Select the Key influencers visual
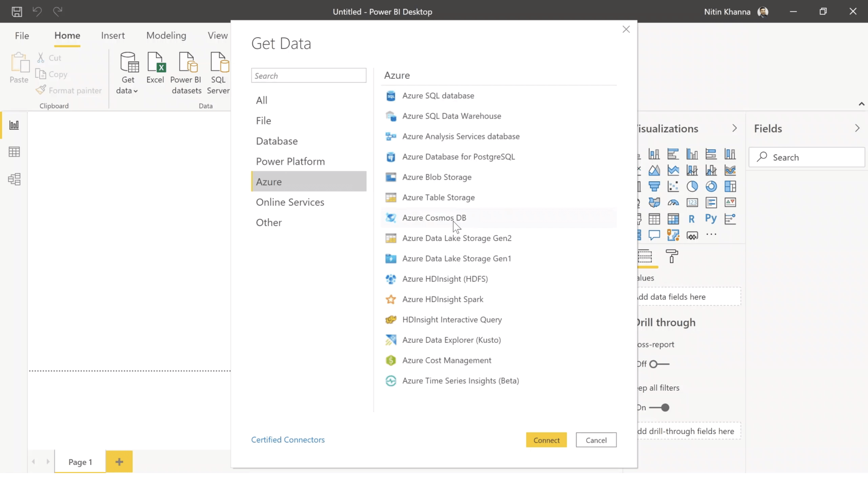868x488 pixels. point(730,219)
